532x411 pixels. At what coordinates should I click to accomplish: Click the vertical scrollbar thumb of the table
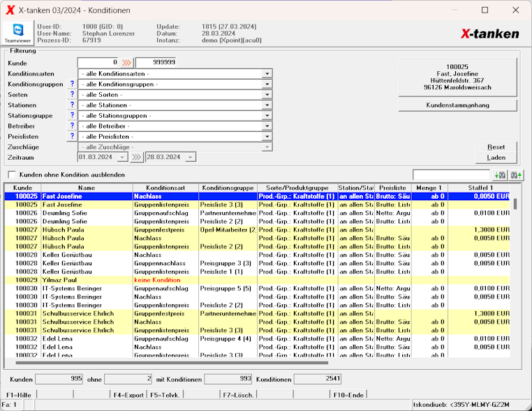(515, 204)
